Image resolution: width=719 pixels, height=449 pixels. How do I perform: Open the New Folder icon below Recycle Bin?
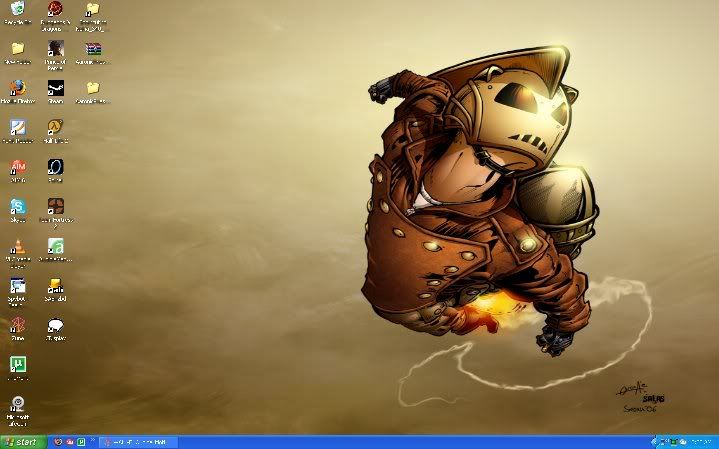click(18, 54)
